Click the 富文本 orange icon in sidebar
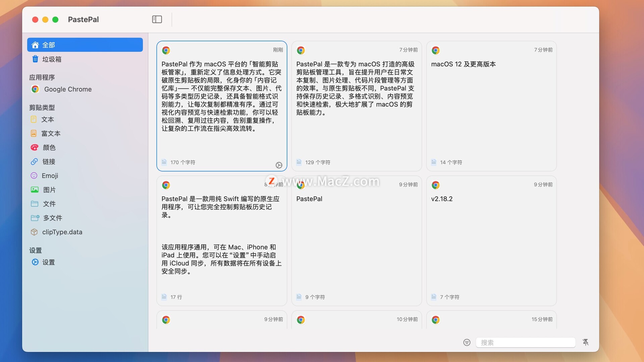Image resolution: width=644 pixels, height=362 pixels. [34, 133]
